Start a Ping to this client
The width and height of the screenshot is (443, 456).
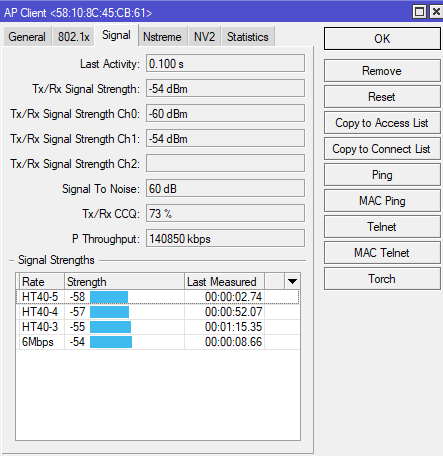(x=382, y=175)
